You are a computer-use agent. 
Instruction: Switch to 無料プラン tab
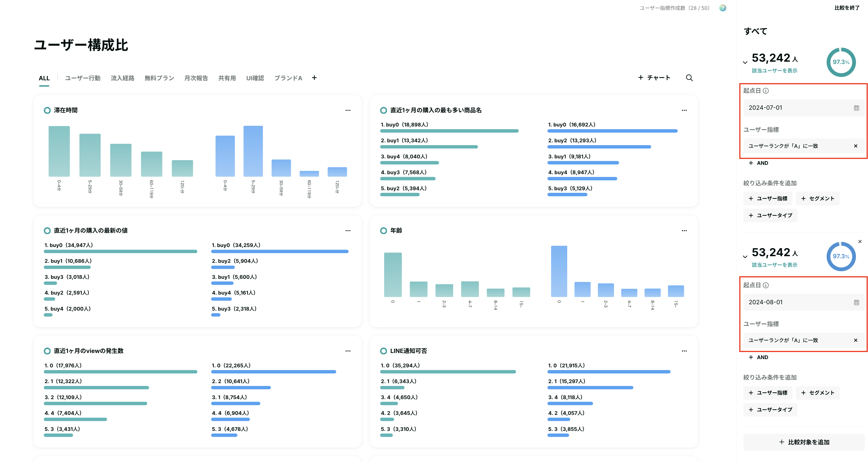[159, 78]
